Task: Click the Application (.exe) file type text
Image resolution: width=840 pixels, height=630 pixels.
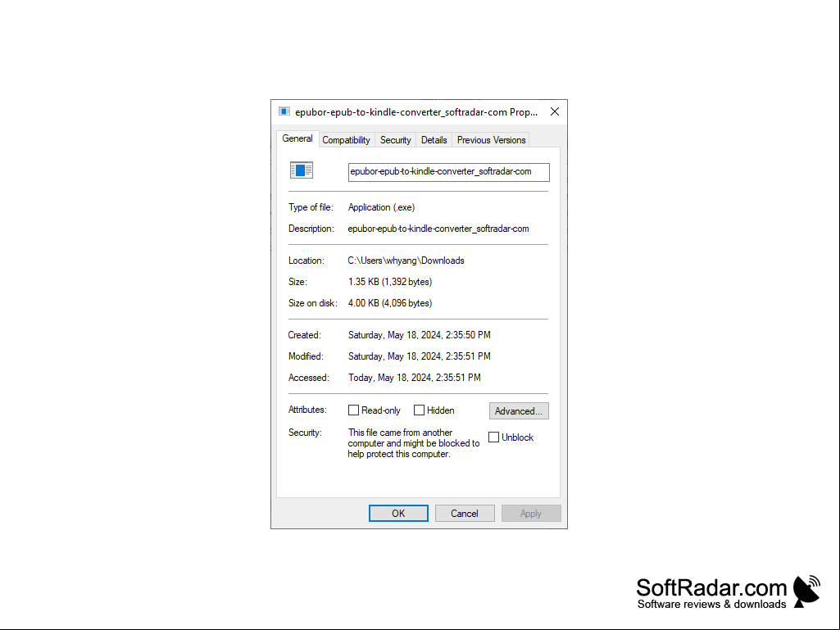Action: [x=381, y=207]
